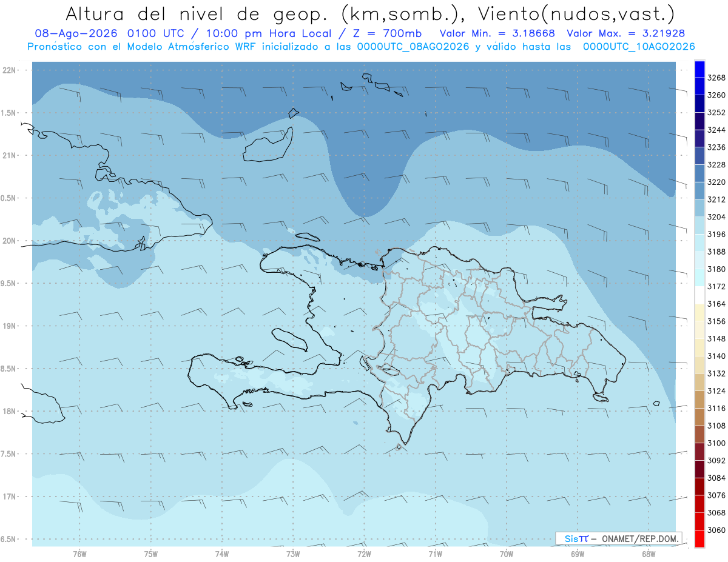This screenshot has height=562, width=728.
Task: Click the "3180" colorbar value
Action: tap(716, 269)
